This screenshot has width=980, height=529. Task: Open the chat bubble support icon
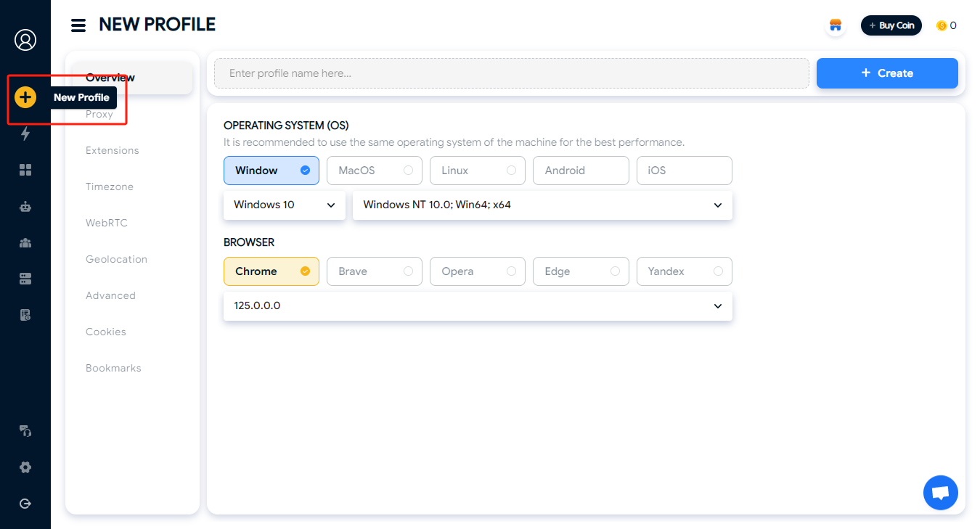(941, 493)
